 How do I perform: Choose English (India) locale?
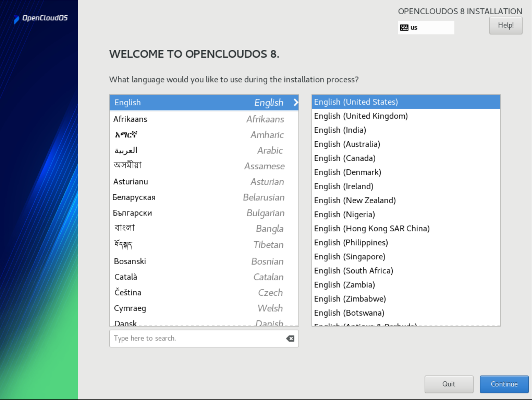point(406,130)
